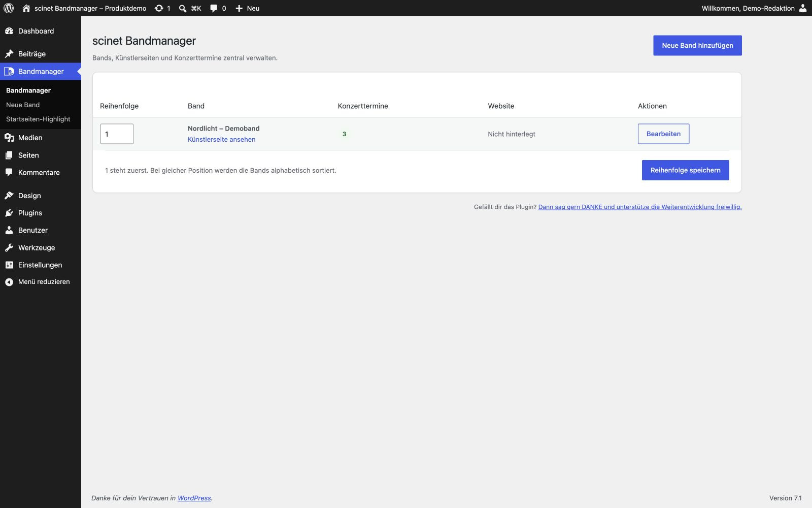Open the Künstlerseite ansehen link
812x508 pixels.
coord(222,139)
